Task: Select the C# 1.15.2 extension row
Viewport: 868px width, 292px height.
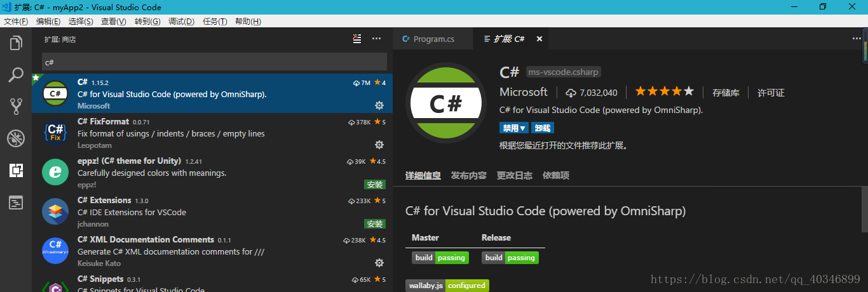Action: (x=212, y=93)
